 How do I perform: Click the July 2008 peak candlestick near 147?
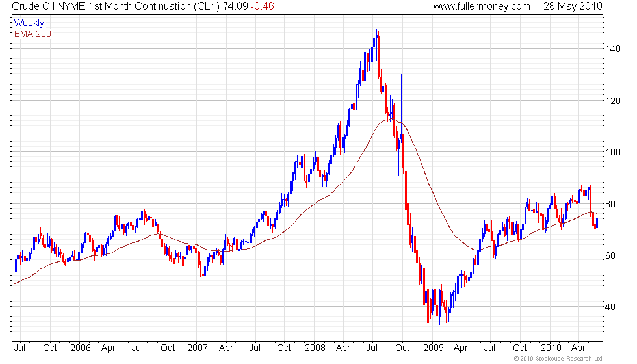coord(377,45)
